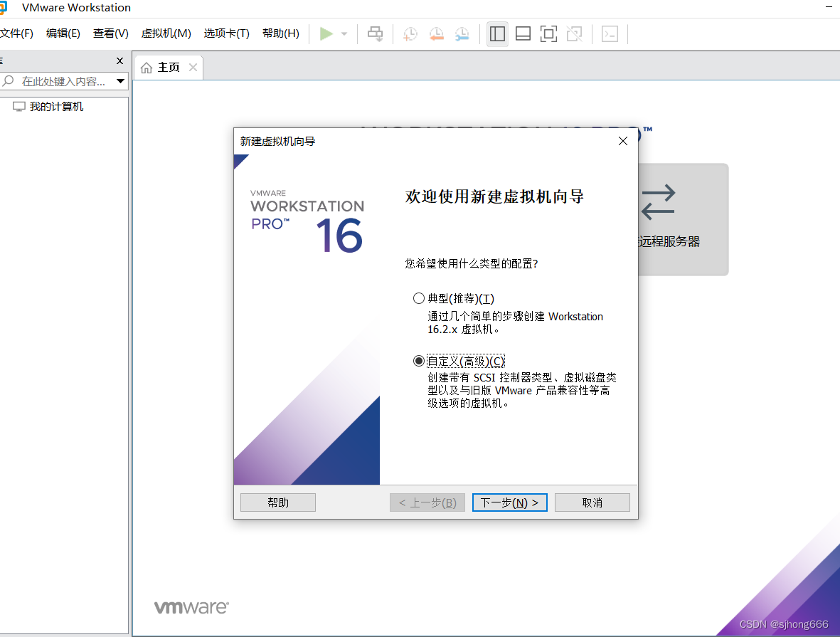Click the 取消 button
840x637 pixels.
pyautogui.click(x=592, y=502)
